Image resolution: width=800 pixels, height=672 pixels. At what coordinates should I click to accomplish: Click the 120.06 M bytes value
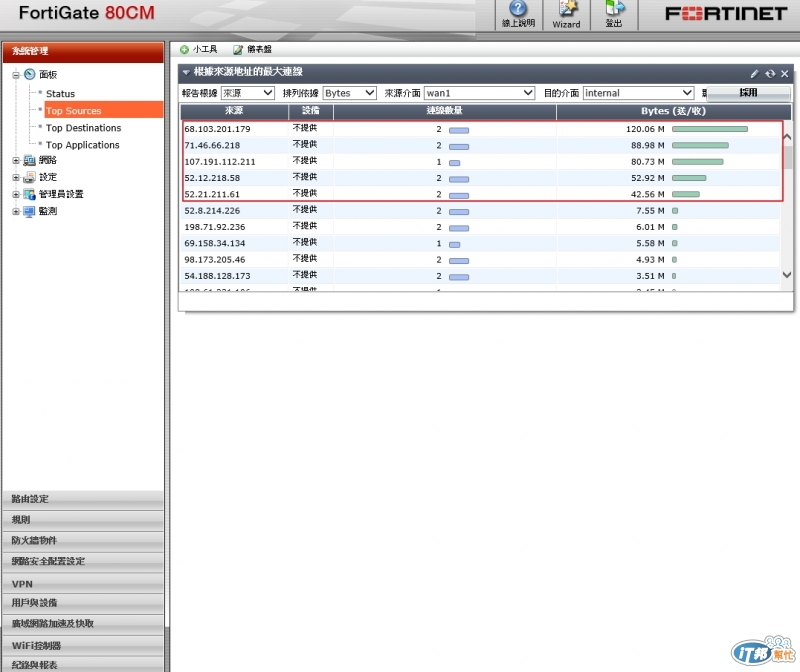[645, 129]
